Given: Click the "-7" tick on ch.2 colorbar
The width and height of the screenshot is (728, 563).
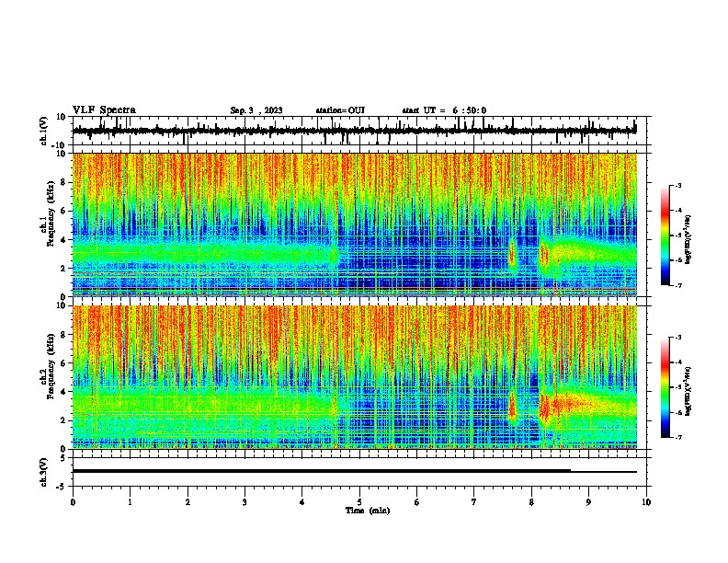Looking at the screenshot, I should click(677, 437).
